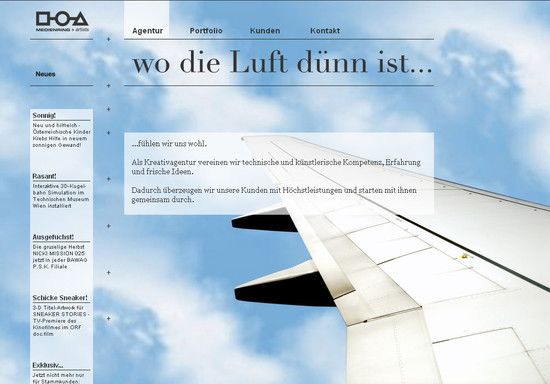Click the Medienring logo
This screenshot has width=550, height=384.
pyautogui.click(x=62, y=21)
